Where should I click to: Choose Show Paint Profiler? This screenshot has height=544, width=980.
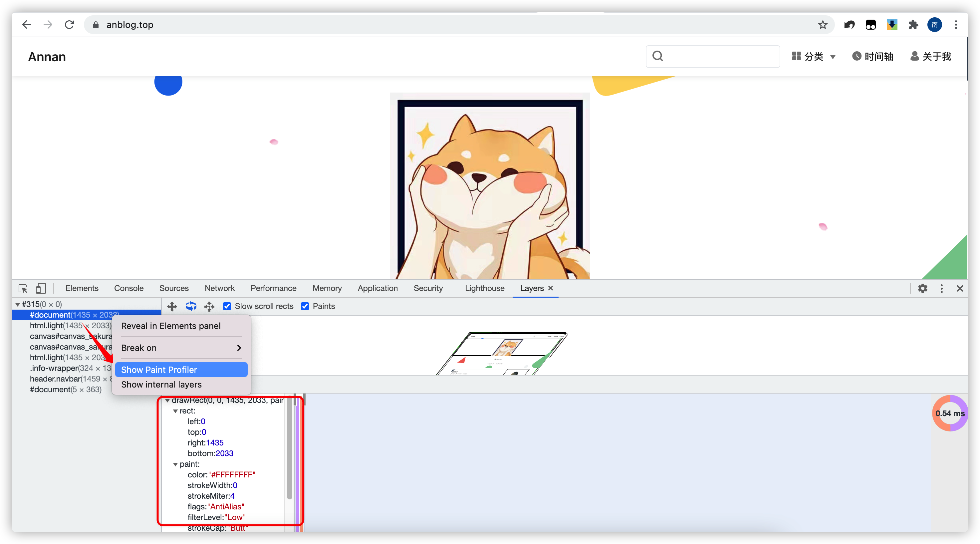[181, 370]
